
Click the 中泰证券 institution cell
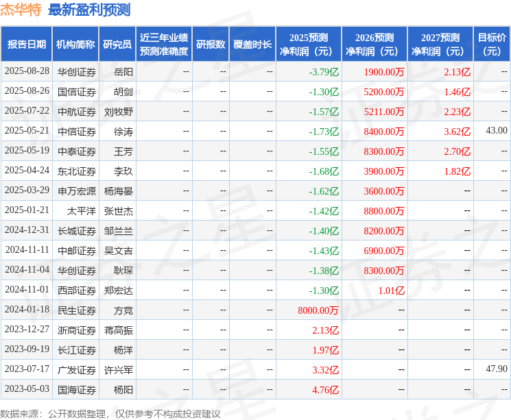coord(77,151)
